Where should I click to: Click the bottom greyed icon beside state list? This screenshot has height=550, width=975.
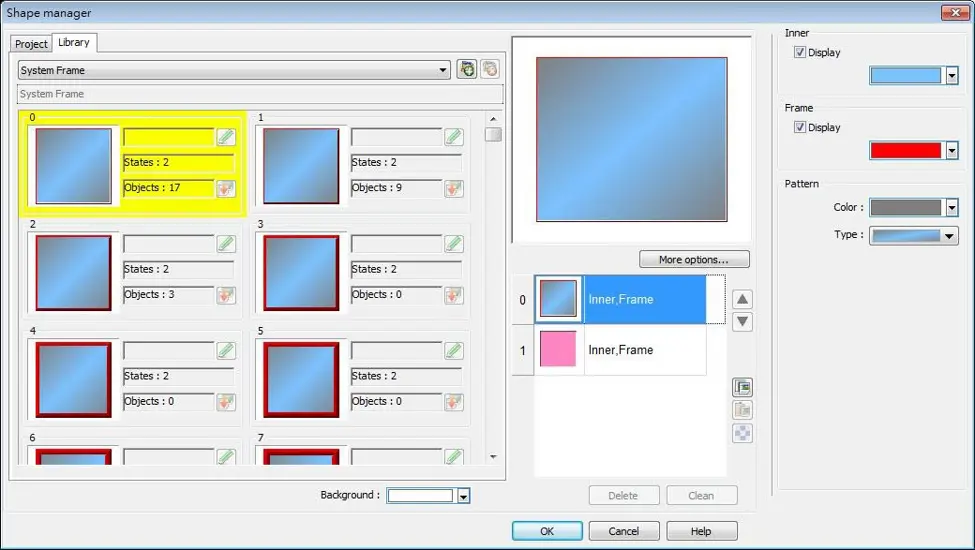click(742, 433)
